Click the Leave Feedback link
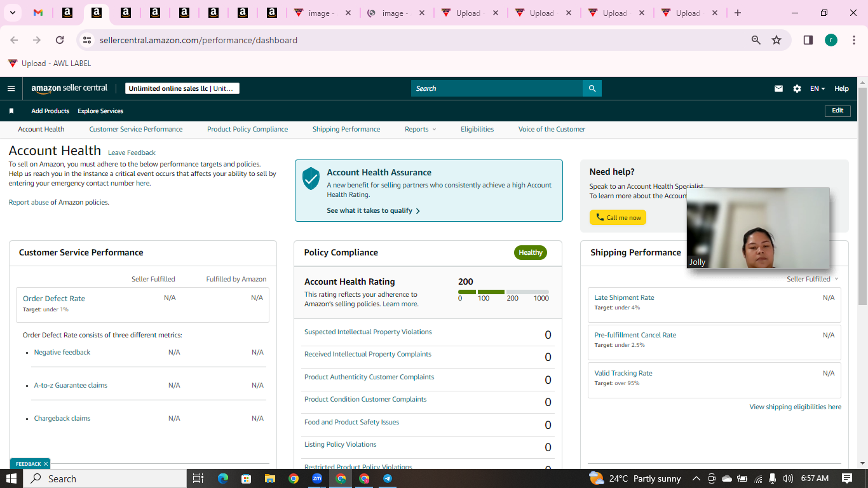The width and height of the screenshot is (868, 488). click(132, 152)
